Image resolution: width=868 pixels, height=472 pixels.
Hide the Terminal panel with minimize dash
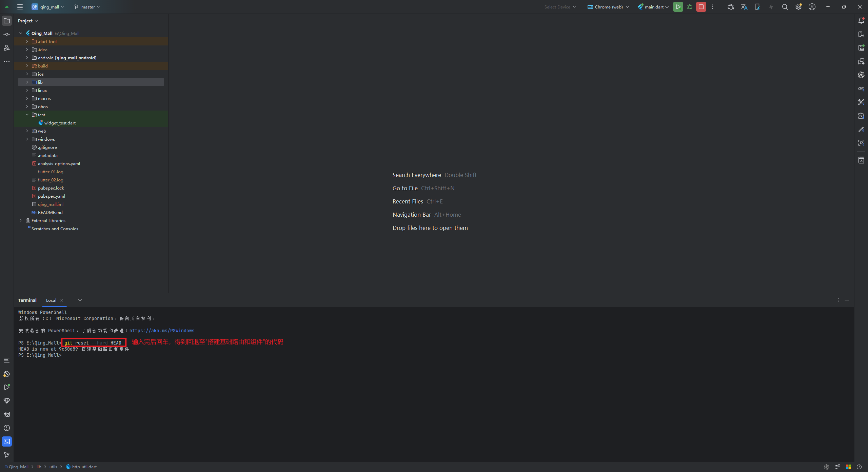(847, 300)
